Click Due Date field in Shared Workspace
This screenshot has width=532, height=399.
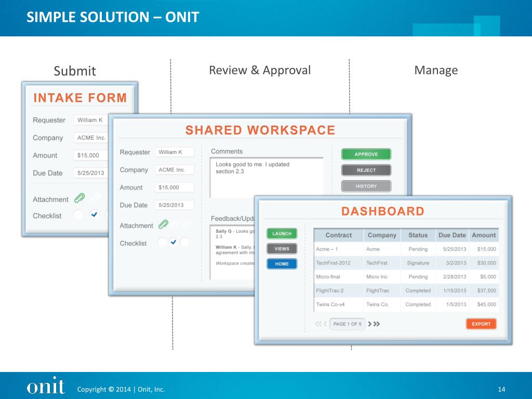coord(175,205)
